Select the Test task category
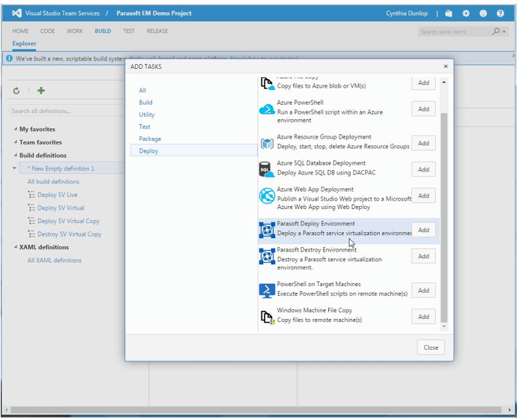 (x=145, y=127)
